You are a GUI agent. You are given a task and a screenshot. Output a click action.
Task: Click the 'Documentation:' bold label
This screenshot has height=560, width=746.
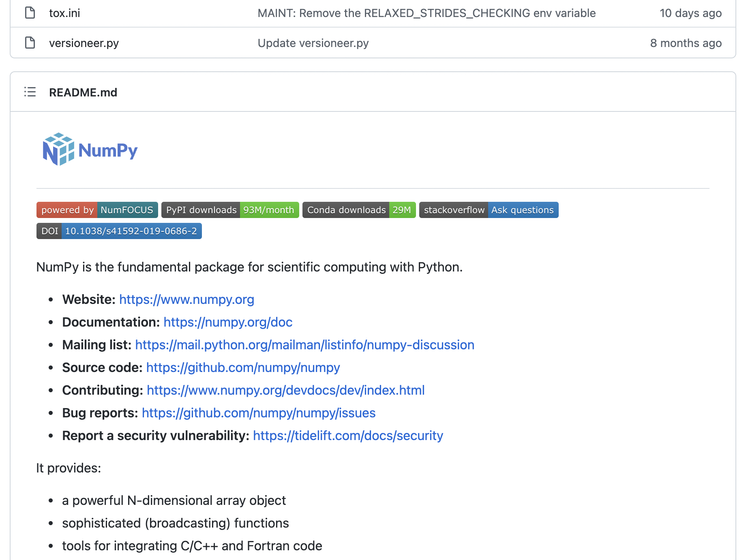pyautogui.click(x=111, y=322)
